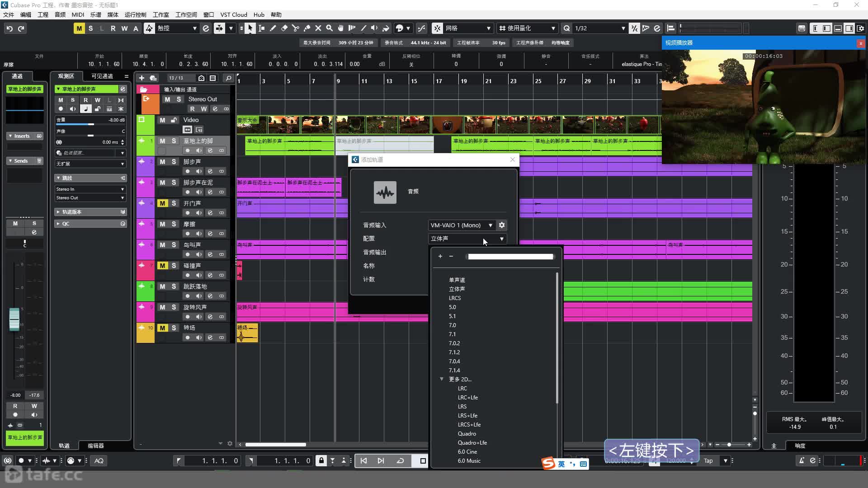Open the 音频输入 VM-VAIO 1 (Mono) dropdown
The width and height of the screenshot is (868, 488).
click(x=461, y=225)
